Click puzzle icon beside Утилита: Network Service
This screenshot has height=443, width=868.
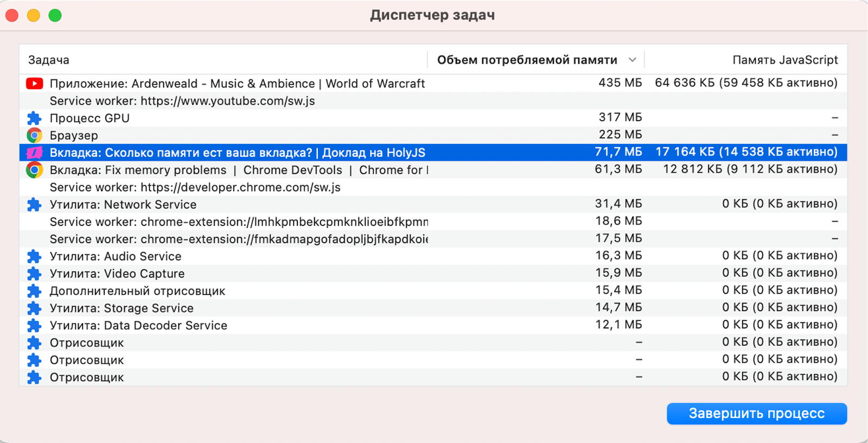34,204
